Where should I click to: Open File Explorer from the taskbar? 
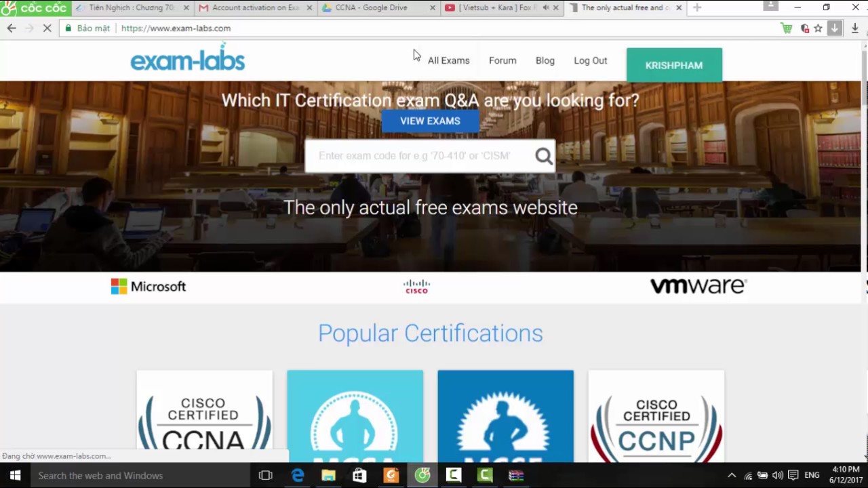pyautogui.click(x=328, y=475)
